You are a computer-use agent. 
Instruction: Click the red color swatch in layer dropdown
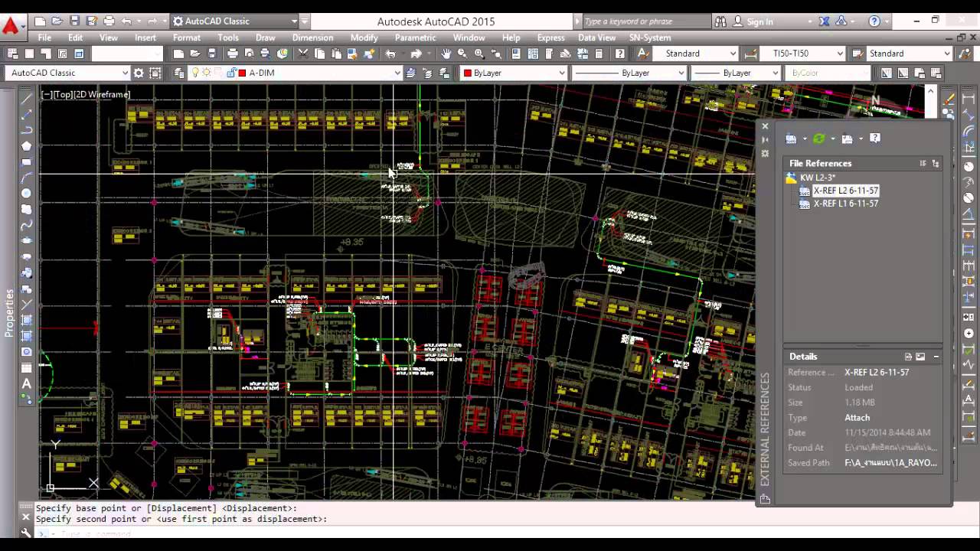pos(242,73)
